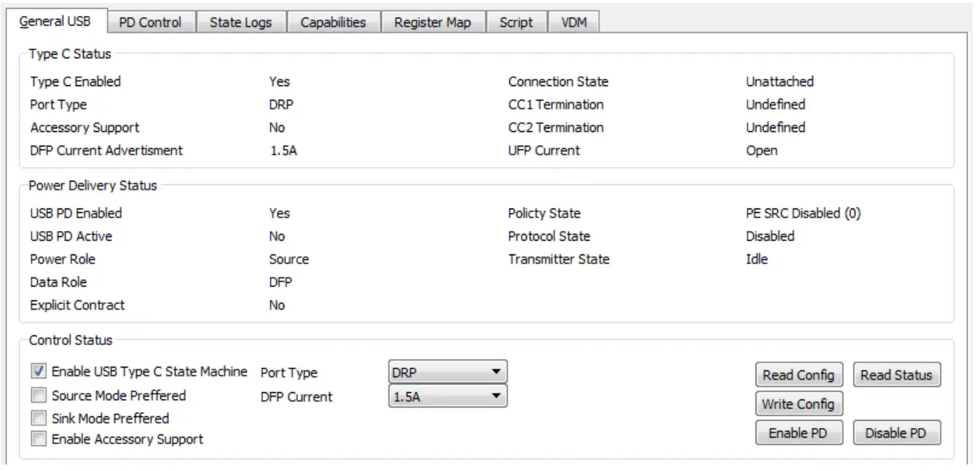
Task: Click the Read Config button
Action: pyautogui.click(x=798, y=375)
